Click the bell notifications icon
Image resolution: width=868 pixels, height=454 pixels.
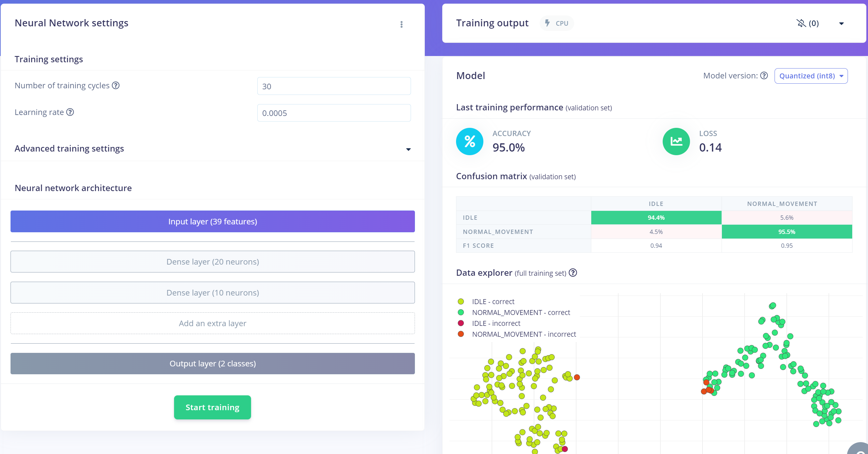(801, 24)
